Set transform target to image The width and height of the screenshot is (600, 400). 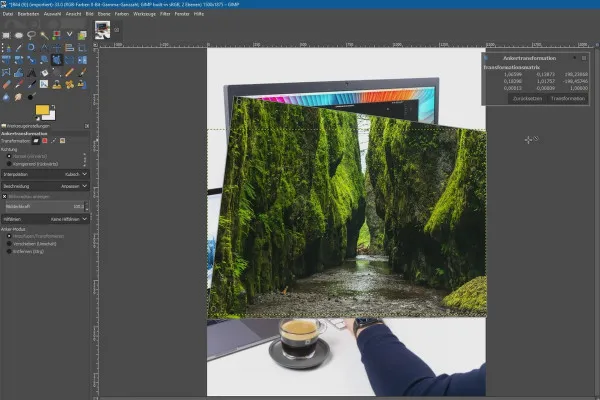tap(62, 141)
